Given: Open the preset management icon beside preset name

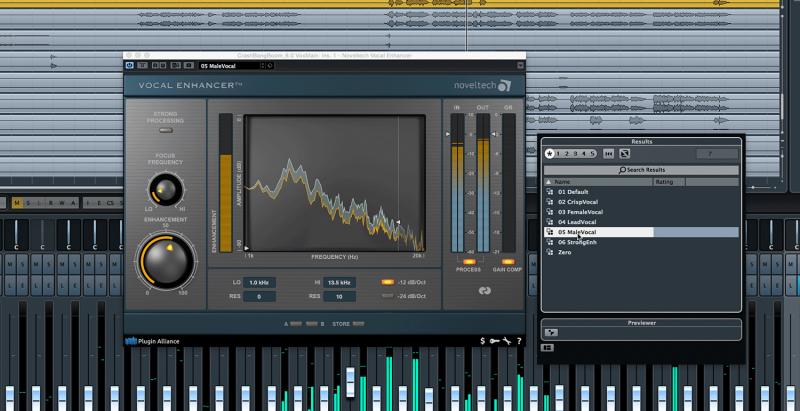Looking at the screenshot, I should coord(269,66).
